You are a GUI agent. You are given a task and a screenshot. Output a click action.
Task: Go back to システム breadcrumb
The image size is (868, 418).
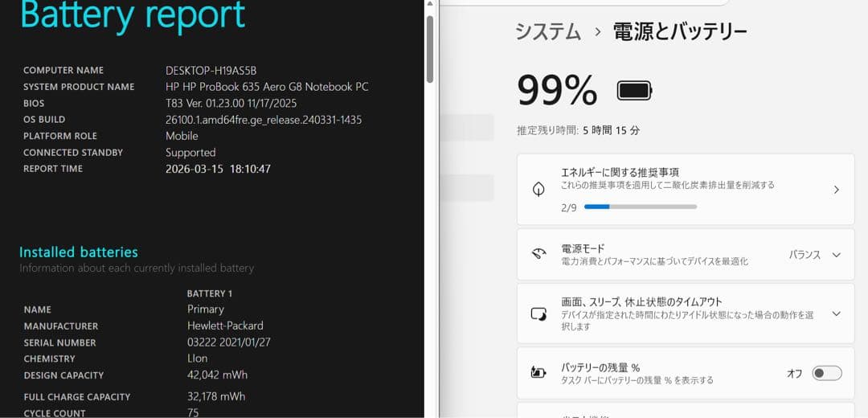coord(548,31)
